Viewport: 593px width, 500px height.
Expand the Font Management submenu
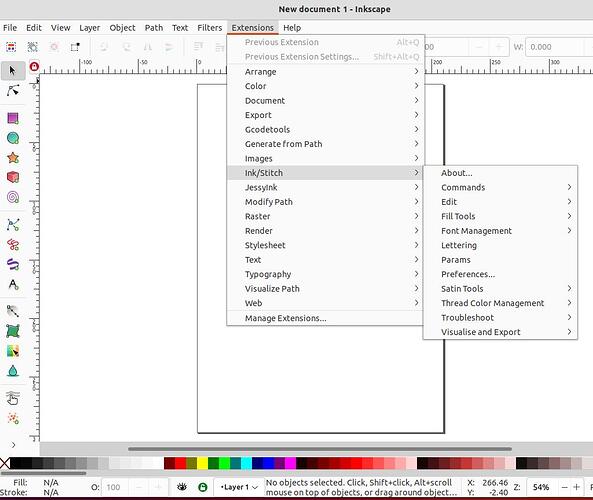[500, 231]
